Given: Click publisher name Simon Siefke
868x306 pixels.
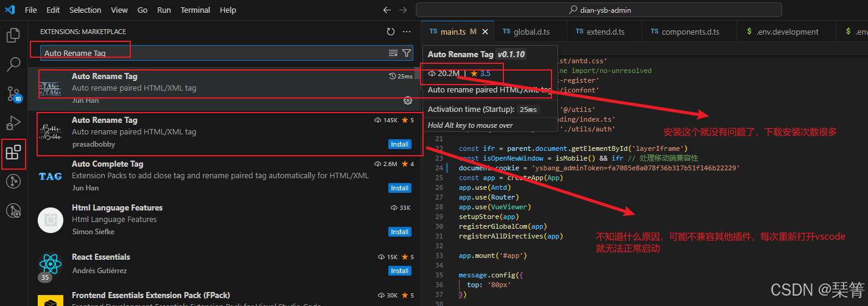Looking at the screenshot, I should pyautogui.click(x=93, y=232).
